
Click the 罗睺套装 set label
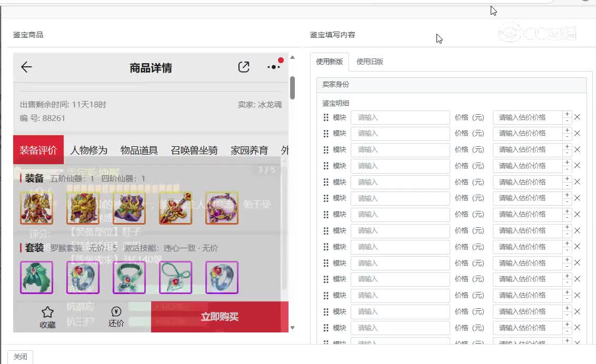66,248
